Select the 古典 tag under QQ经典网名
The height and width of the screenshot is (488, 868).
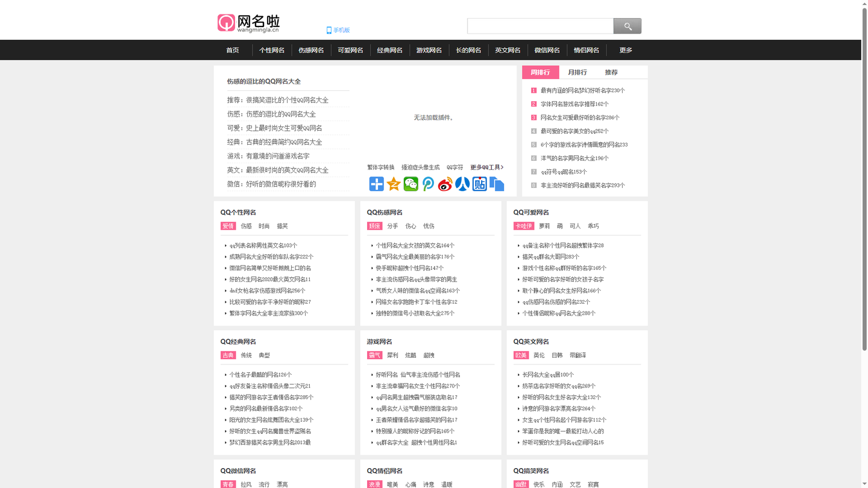(x=228, y=355)
